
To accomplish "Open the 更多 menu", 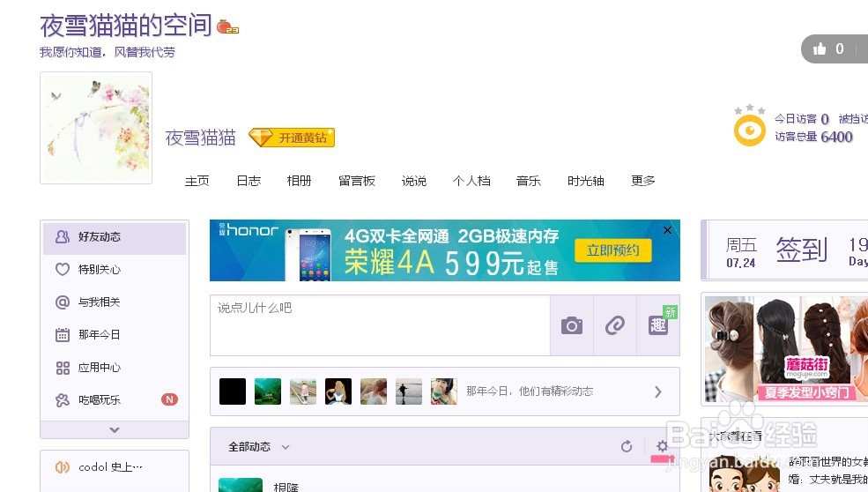I will 643,181.
